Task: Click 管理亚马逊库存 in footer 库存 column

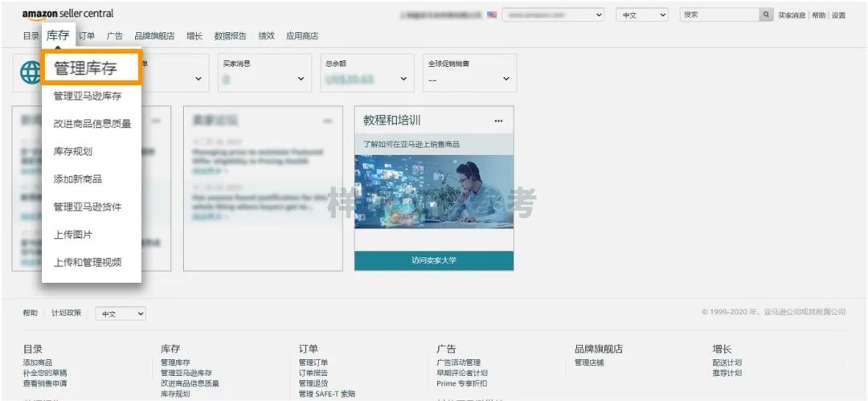Action: point(186,374)
